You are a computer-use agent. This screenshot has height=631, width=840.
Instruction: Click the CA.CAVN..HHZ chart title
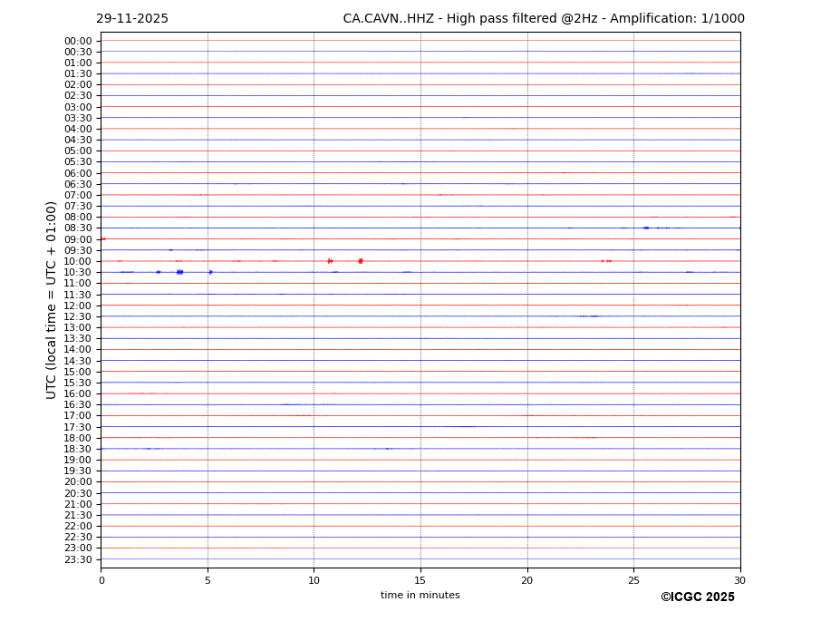pos(543,19)
